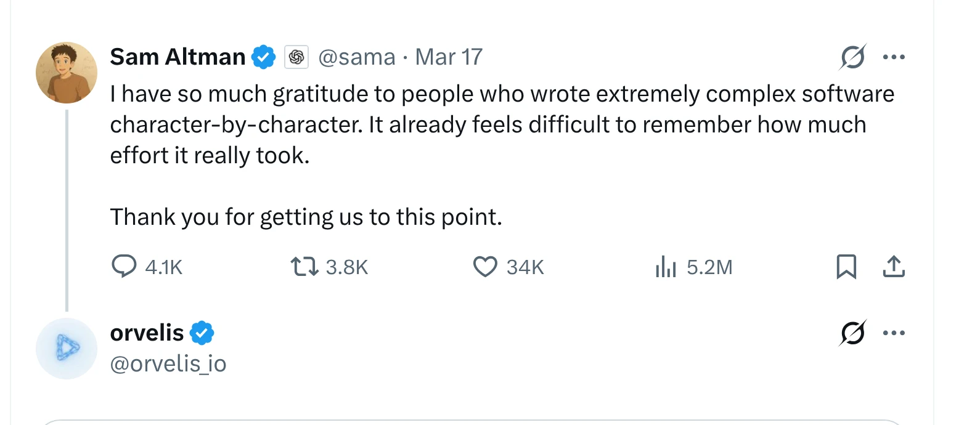The image size is (980, 425).
Task: Click orvelis's blue verified checkmark
Action: click(x=202, y=333)
